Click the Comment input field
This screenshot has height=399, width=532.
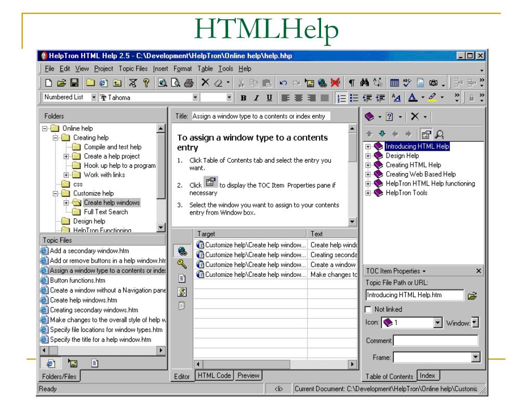coord(436,340)
